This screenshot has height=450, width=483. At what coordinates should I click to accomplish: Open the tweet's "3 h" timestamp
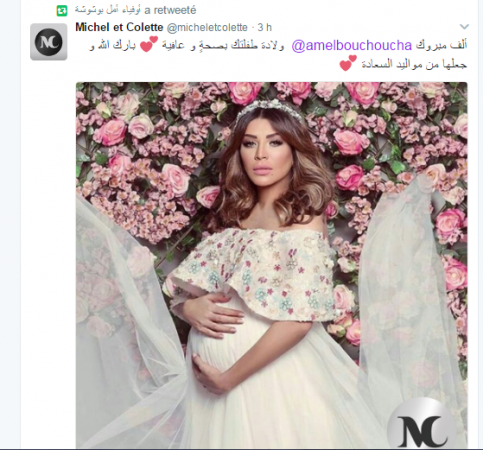point(265,27)
